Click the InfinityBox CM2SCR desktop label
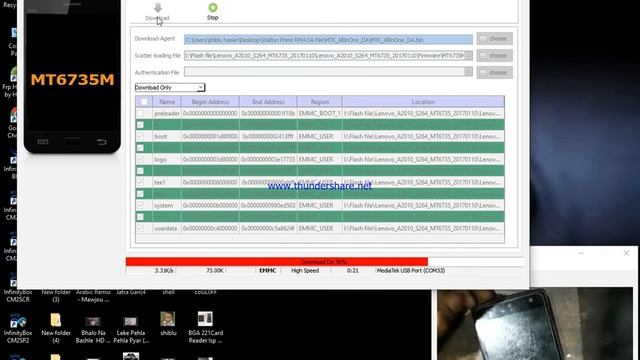 pyautogui.click(x=18, y=296)
